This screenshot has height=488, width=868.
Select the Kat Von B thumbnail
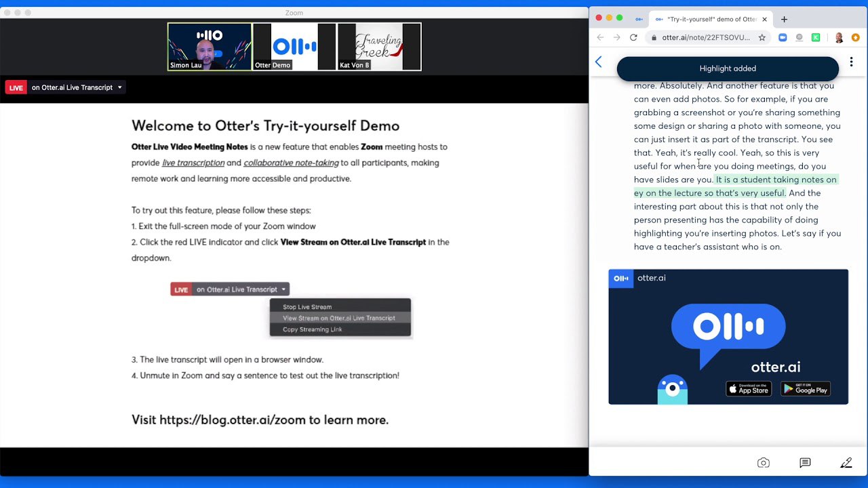pyautogui.click(x=379, y=47)
